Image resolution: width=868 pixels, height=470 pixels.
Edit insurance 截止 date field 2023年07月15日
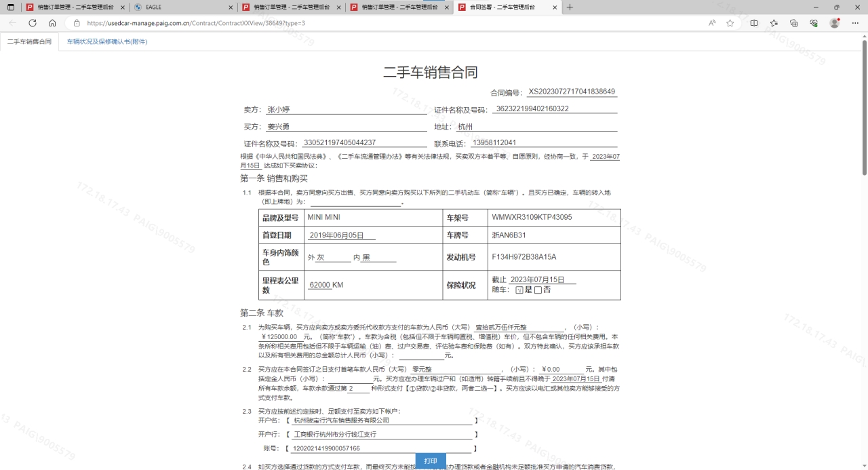coord(542,279)
